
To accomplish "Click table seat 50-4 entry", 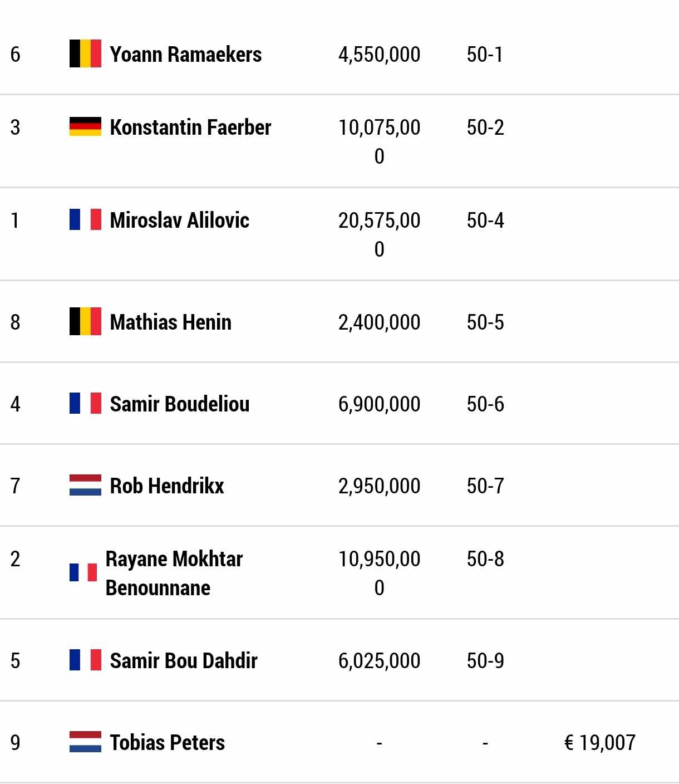I will pyautogui.click(x=485, y=220).
